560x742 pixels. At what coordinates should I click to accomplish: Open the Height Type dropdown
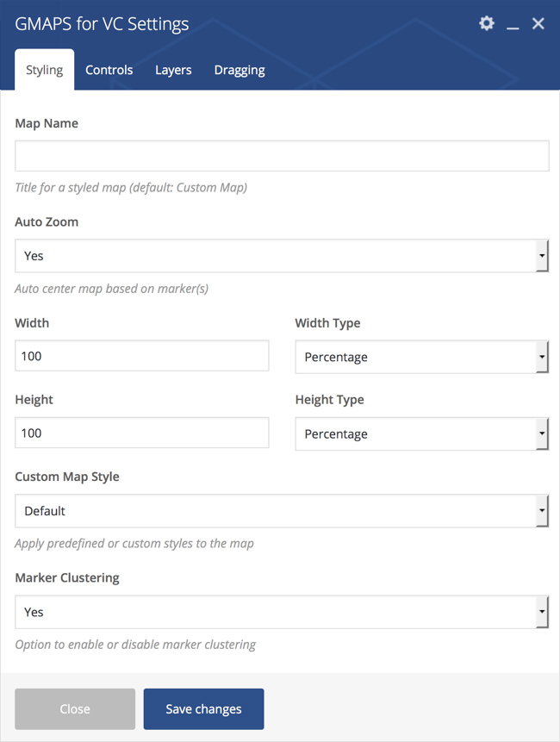422,433
